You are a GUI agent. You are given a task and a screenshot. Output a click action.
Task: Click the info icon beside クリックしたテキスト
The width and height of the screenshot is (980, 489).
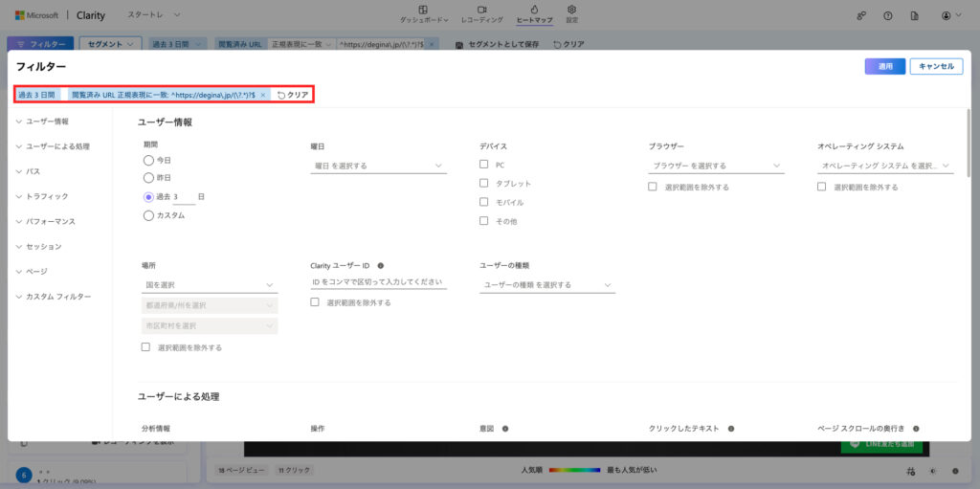click(729, 429)
